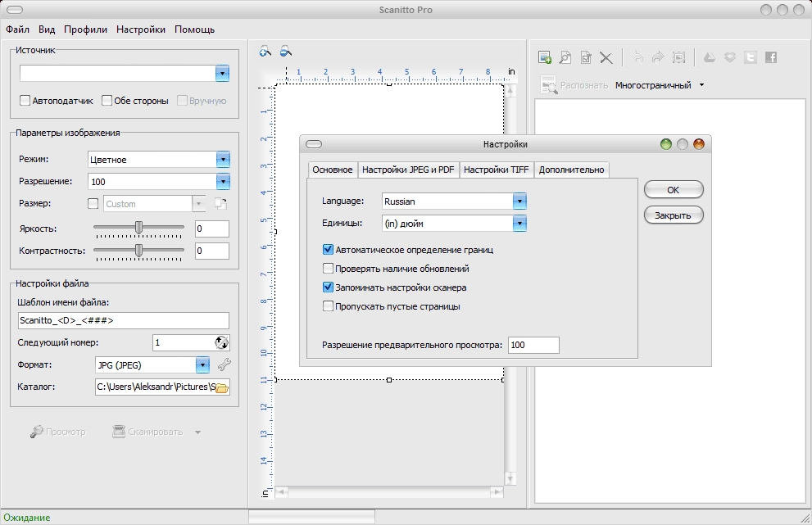Image resolution: width=812 pixels, height=525 pixels.
Task: Click the gray title bar button of Настройки
Action: [683, 144]
